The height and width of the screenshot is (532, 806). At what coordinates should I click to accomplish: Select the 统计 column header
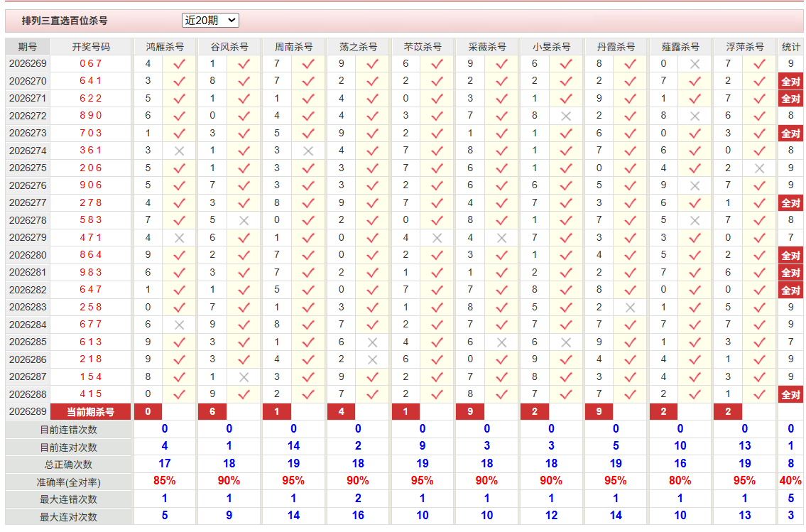(790, 47)
